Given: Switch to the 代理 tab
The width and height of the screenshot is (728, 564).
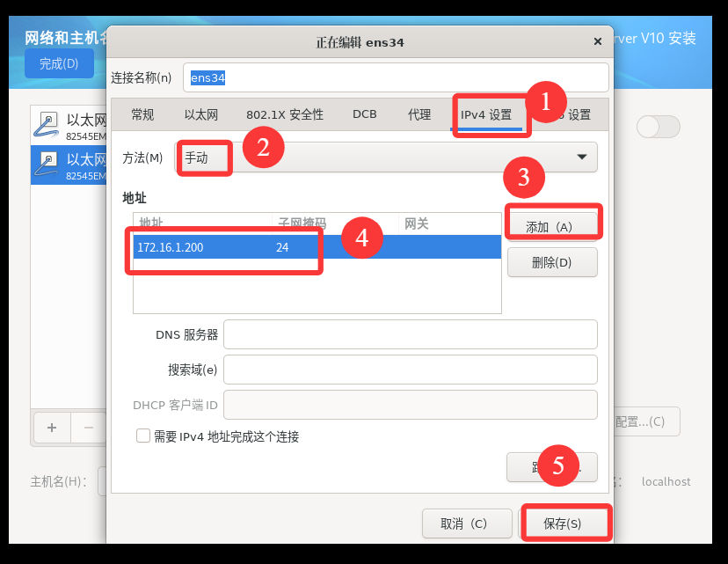Looking at the screenshot, I should tap(419, 114).
